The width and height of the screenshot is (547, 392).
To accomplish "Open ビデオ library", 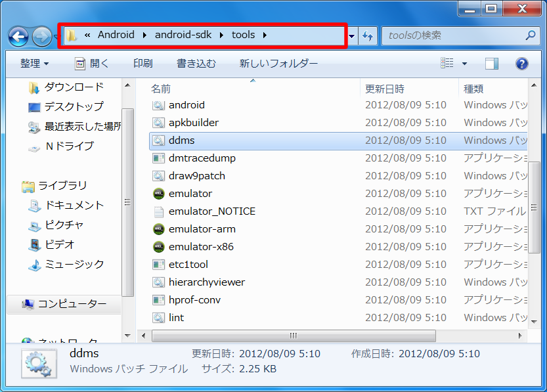I will click(51, 245).
